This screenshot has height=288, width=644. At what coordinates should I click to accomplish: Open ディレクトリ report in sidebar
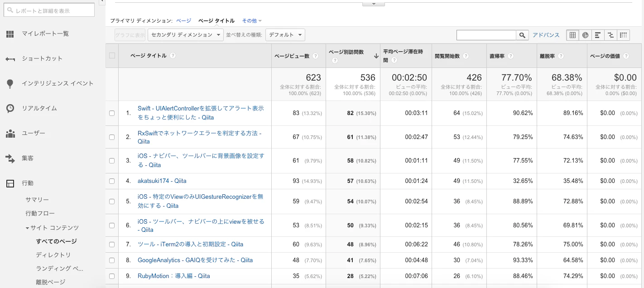(x=53, y=255)
